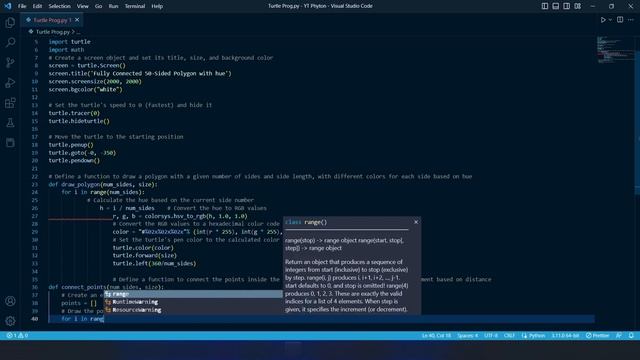This screenshot has height=360, width=640.
Task: Click the Ln 40 cursor position status item
Action: [x=436, y=336]
